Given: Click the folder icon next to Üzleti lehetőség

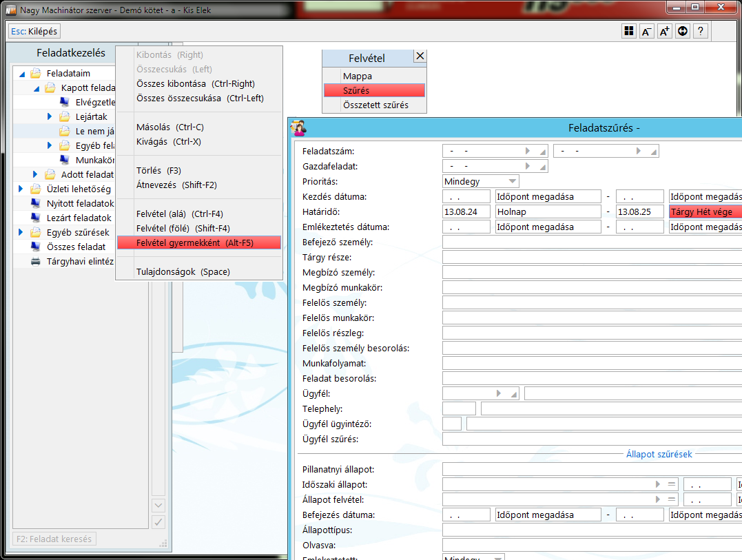Looking at the screenshot, I should point(35,189).
